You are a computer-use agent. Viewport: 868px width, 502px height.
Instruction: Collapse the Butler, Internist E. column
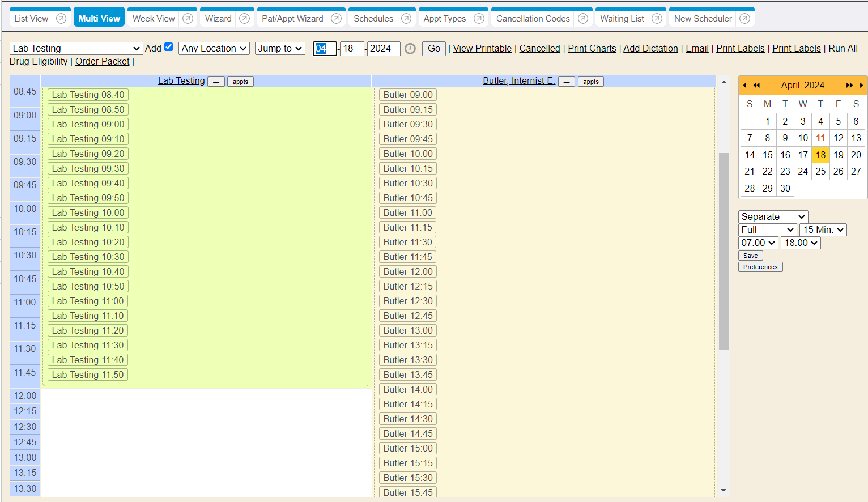pyautogui.click(x=567, y=82)
